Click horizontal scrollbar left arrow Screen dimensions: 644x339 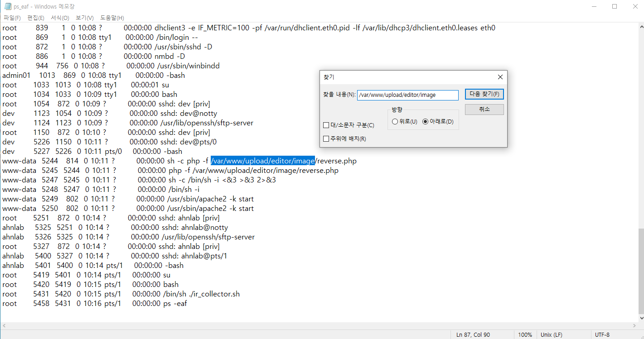click(x=4, y=326)
